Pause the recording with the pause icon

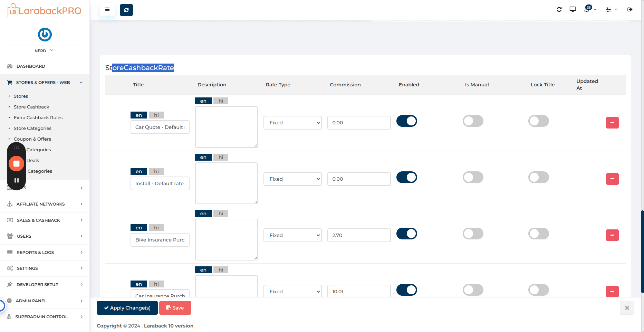[x=16, y=180]
